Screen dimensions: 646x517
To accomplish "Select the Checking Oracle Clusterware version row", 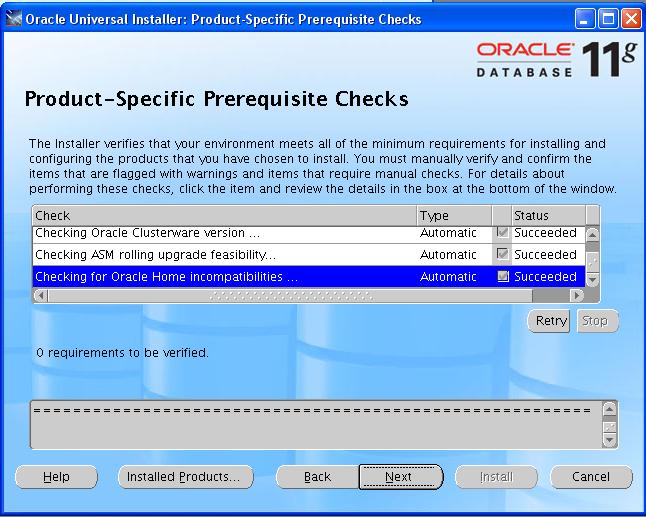I will click(x=224, y=233).
